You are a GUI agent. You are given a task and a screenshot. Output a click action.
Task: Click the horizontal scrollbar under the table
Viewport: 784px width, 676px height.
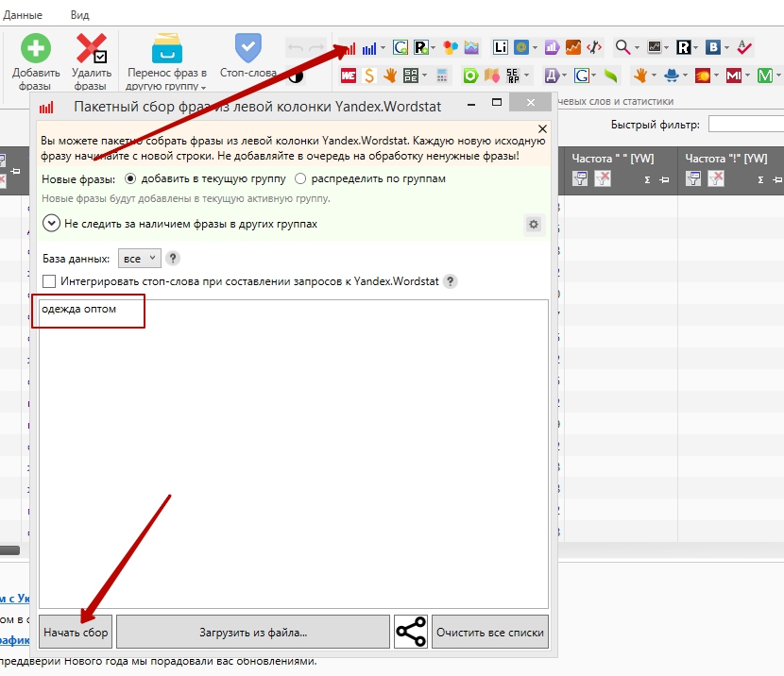[x=10, y=550]
